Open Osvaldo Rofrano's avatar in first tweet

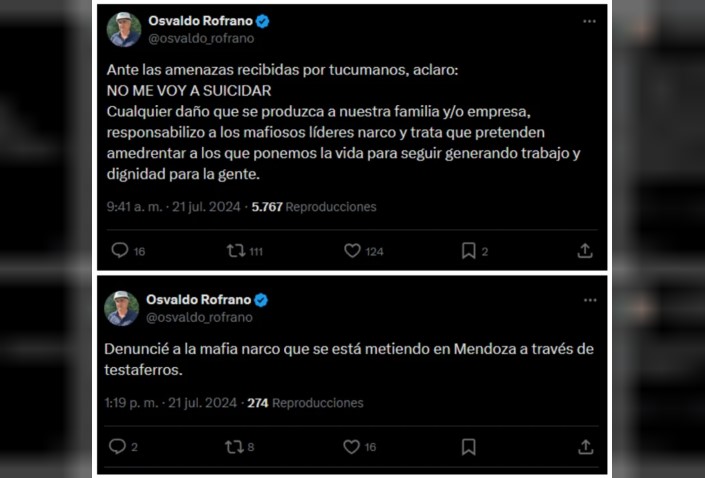pos(124,29)
